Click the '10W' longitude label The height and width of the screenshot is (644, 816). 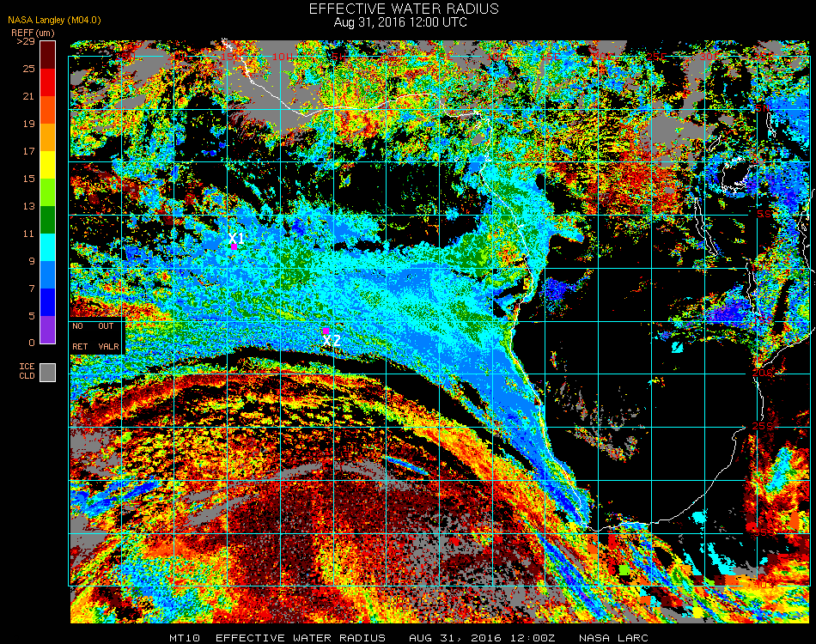point(283,56)
